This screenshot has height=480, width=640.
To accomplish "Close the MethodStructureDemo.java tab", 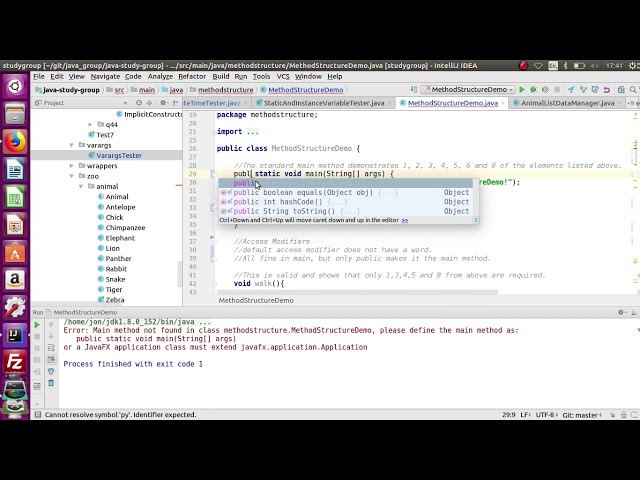I will pos(503,103).
